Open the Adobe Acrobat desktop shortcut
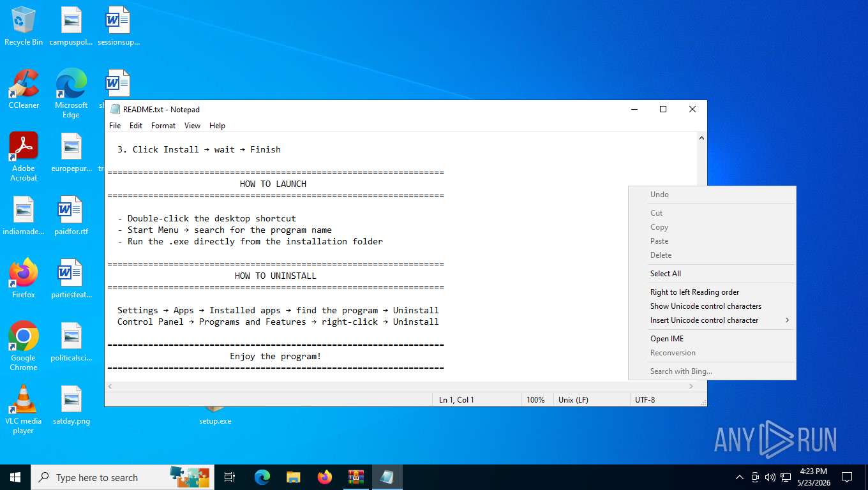The width and height of the screenshot is (868, 490). point(24,157)
